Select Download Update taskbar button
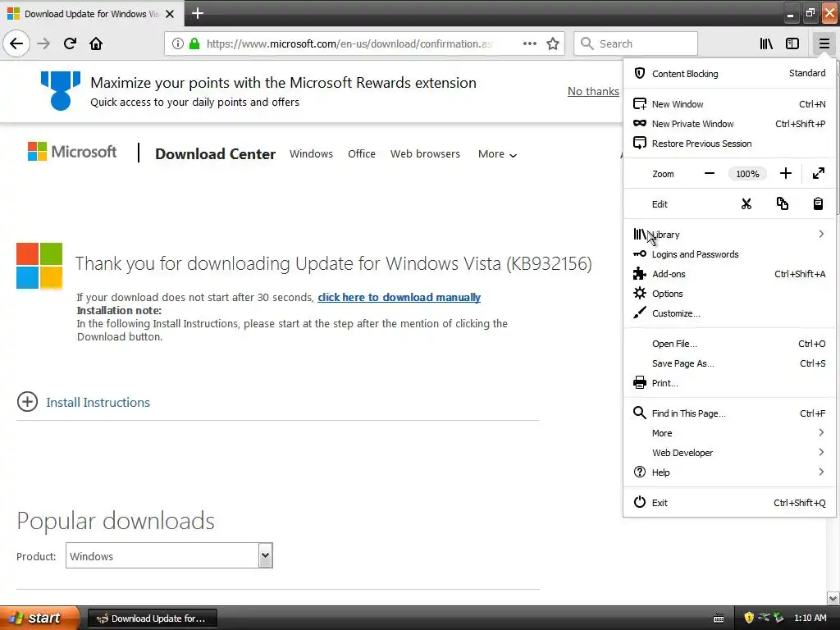 pos(153,619)
